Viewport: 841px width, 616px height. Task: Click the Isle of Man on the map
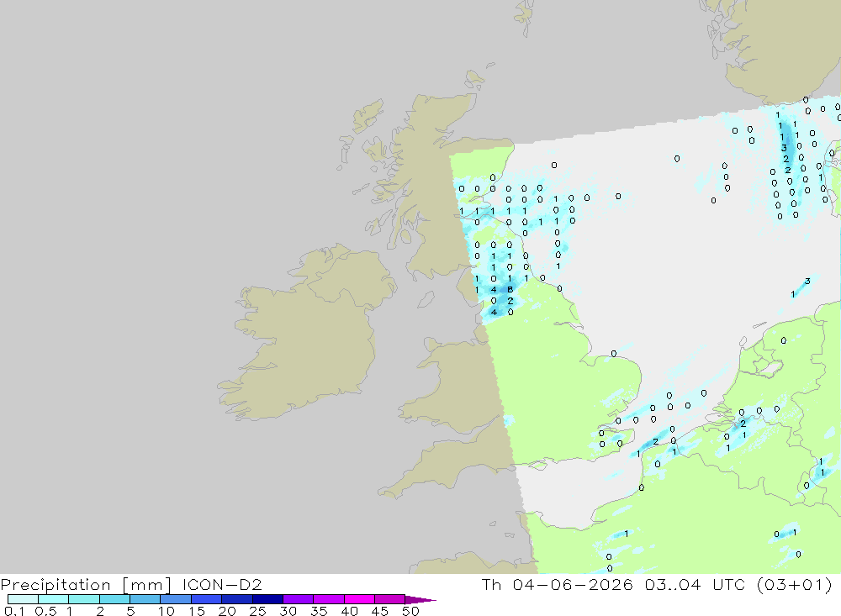(x=426, y=299)
